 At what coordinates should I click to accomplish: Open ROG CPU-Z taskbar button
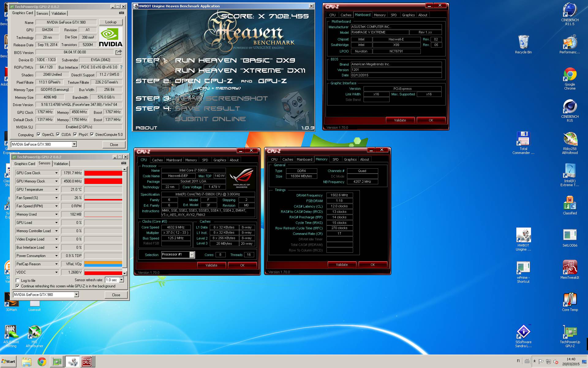pyautogui.click(x=87, y=362)
